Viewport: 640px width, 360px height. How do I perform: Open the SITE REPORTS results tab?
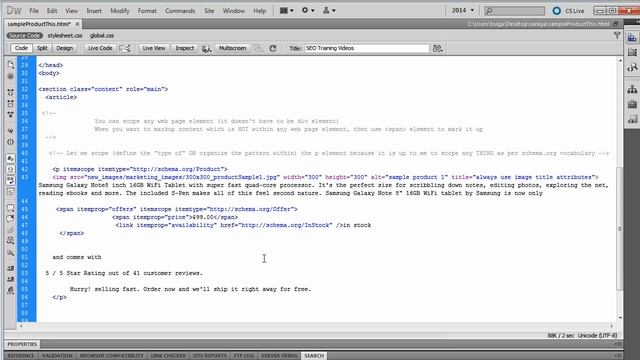pos(209,356)
